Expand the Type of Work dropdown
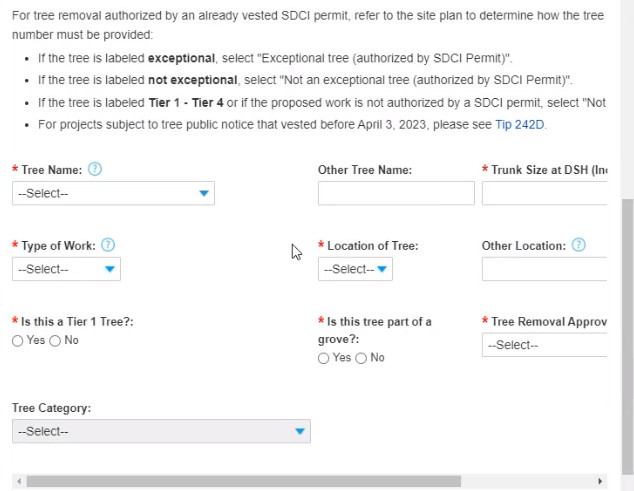This screenshot has height=491, width=634. [x=66, y=269]
